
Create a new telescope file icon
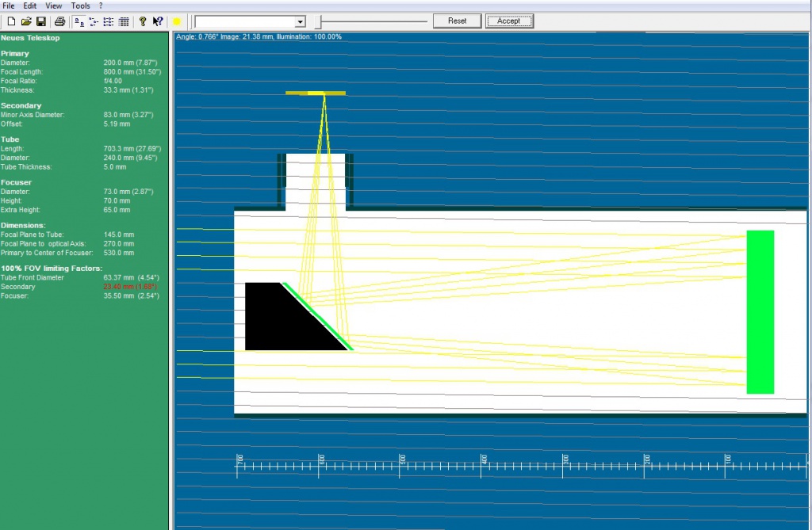tap(11, 21)
